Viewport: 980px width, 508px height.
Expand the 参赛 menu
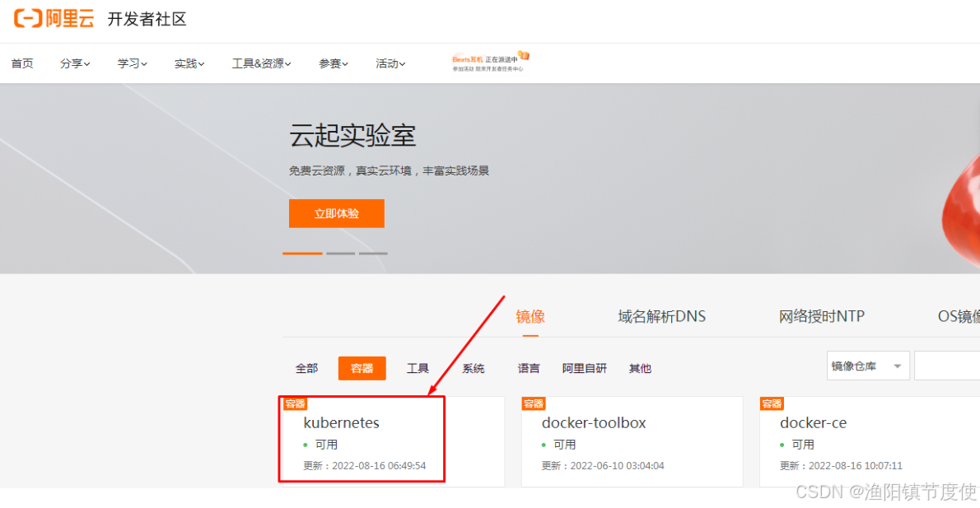(x=334, y=63)
